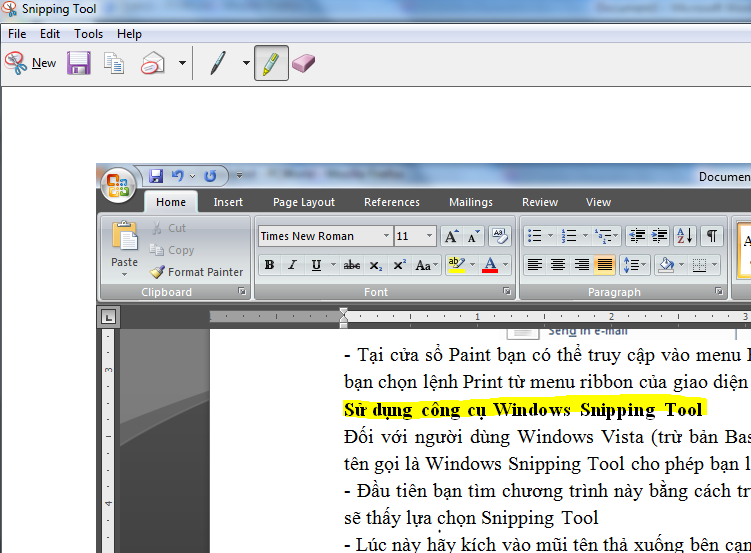
Task: Click the Clear Formatting icon
Action: (x=500, y=236)
